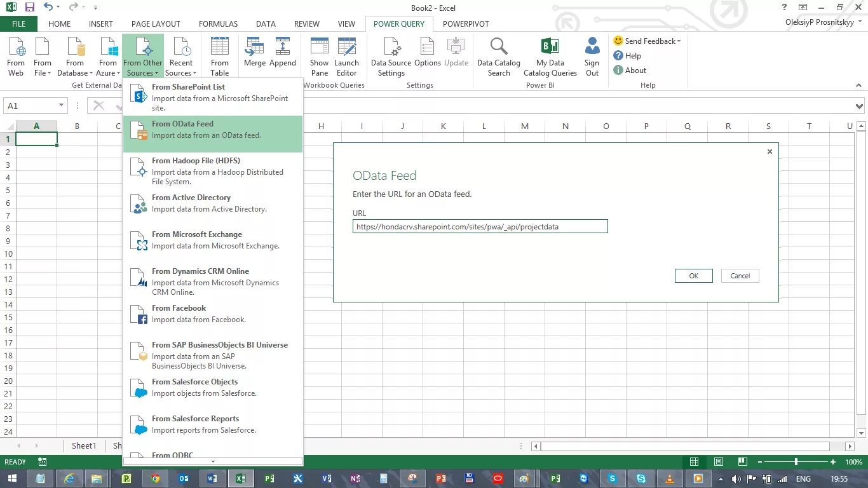
Task: Switch to Page Break Preview icon
Action: point(743,462)
